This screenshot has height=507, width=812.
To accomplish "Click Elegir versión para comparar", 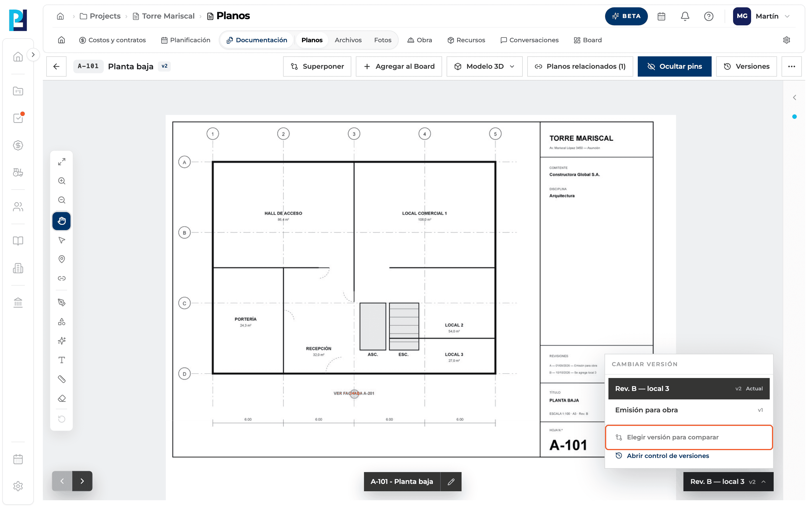I will click(689, 437).
